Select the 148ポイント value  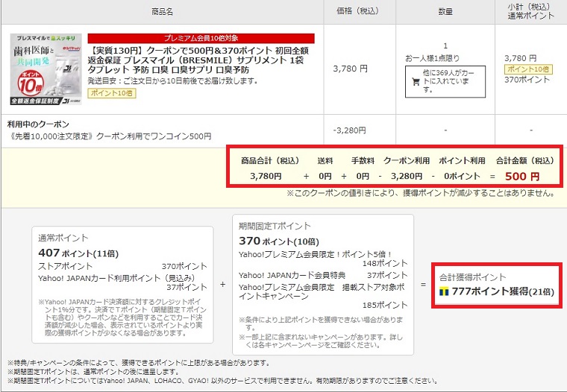click(385, 263)
